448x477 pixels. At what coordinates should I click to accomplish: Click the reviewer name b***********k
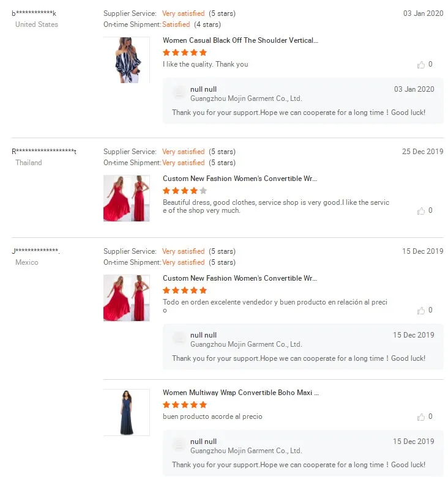tap(34, 13)
